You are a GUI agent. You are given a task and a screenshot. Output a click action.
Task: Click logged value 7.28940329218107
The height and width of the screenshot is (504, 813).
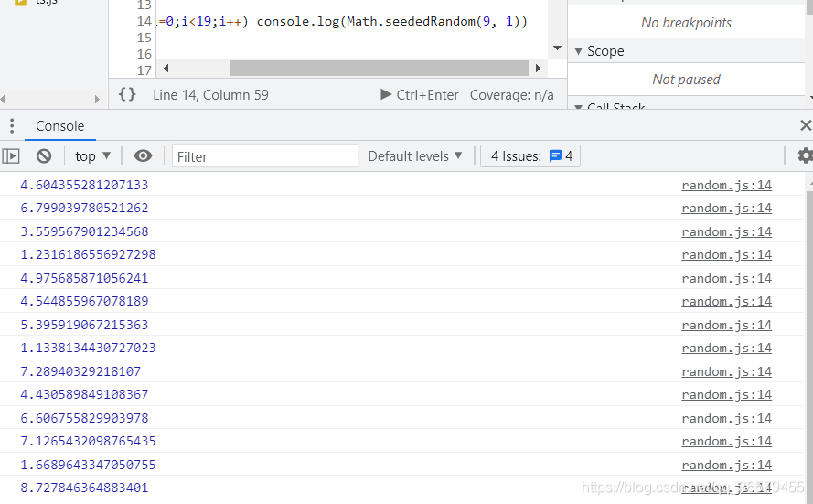tap(80, 371)
